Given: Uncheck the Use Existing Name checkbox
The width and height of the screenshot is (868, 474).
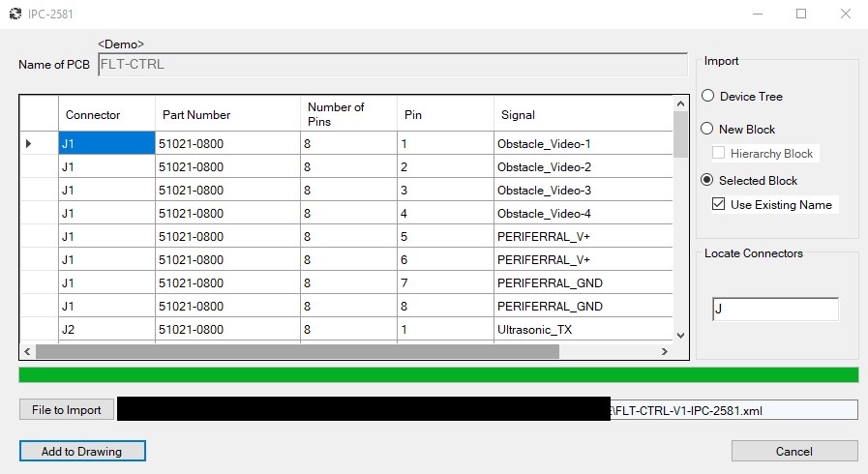Looking at the screenshot, I should (x=718, y=204).
